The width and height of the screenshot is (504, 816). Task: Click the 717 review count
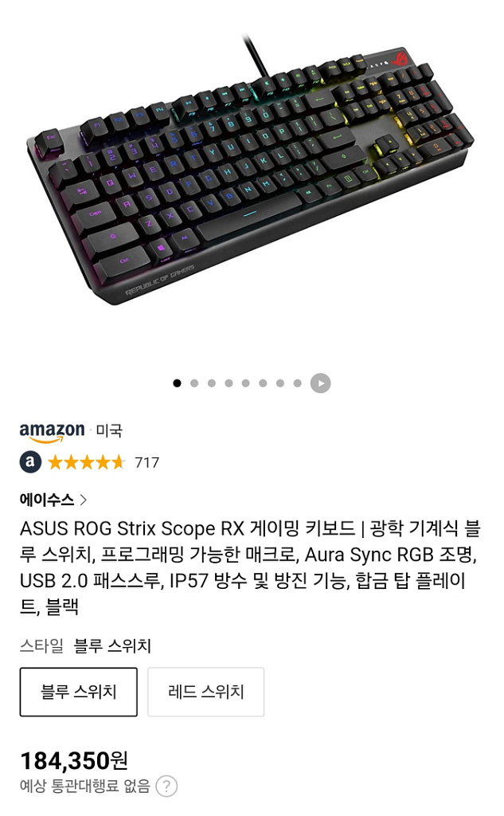click(x=147, y=463)
